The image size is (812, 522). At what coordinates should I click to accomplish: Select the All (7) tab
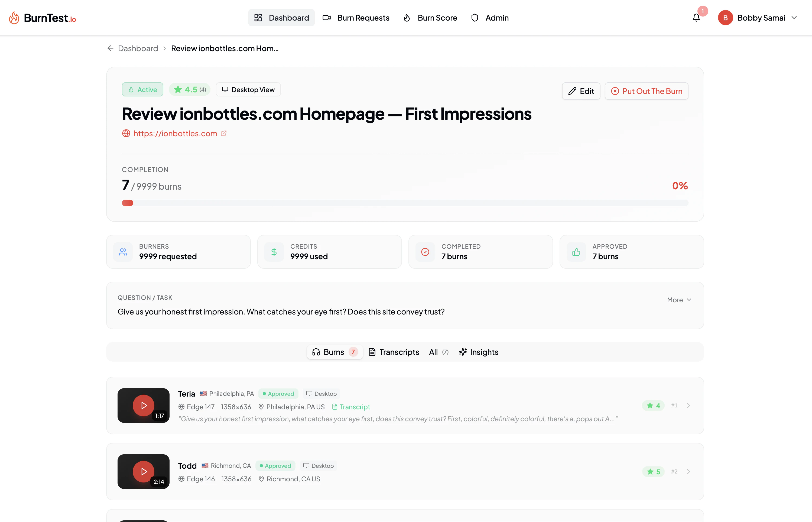coord(439,352)
